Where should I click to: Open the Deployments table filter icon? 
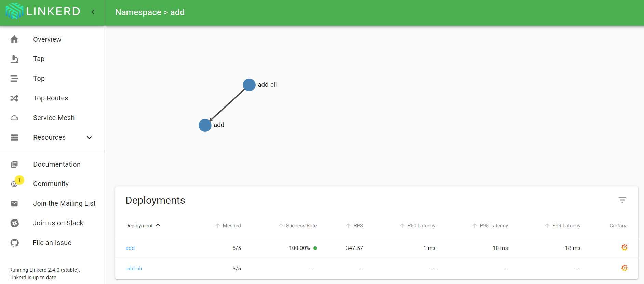pyautogui.click(x=622, y=200)
